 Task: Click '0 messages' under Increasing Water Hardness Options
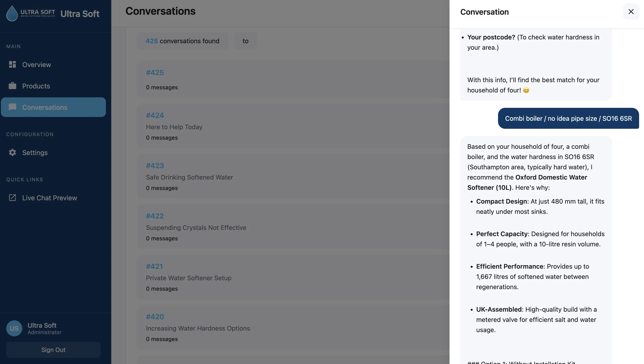click(x=162, y=339)
